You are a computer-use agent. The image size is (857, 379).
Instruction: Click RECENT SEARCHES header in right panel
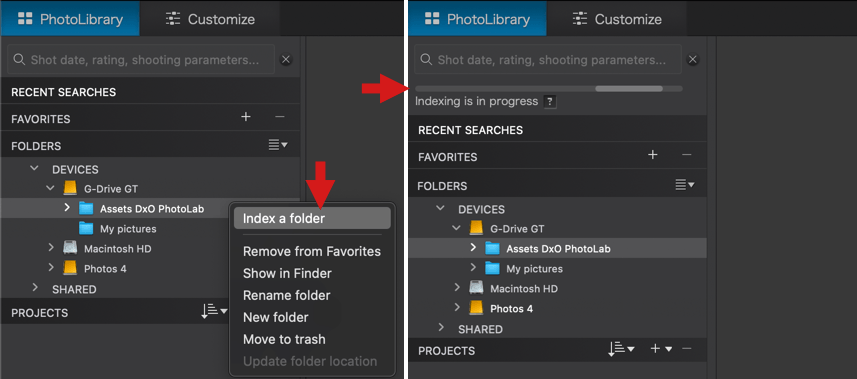coord(557,130)
